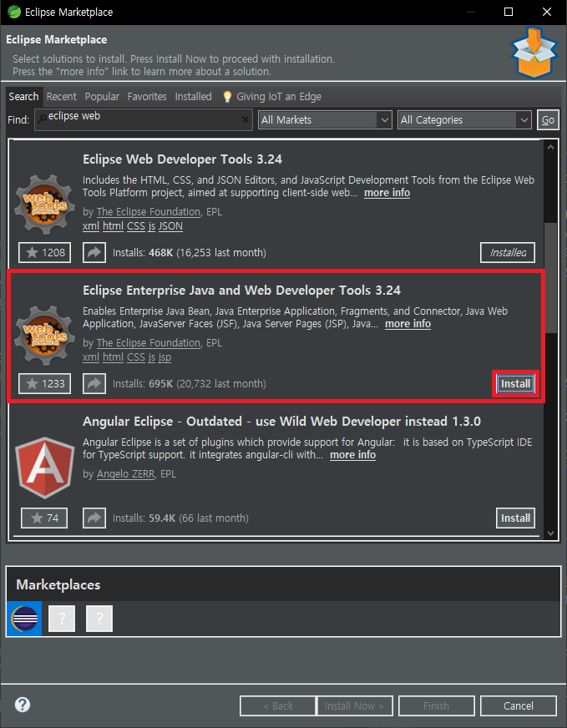Open more info for Web Developer Tools
Screen dimensions: 567x728
pos(387,193)
